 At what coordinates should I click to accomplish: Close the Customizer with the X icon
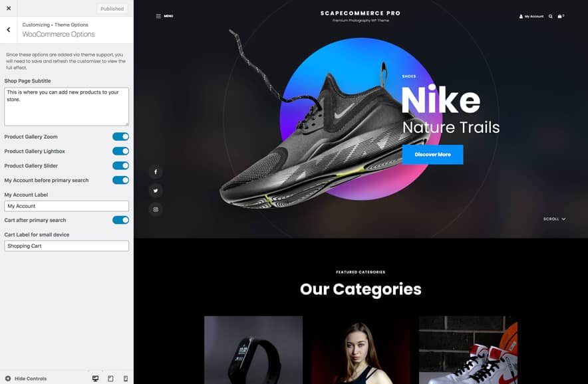tap(9, 8)
